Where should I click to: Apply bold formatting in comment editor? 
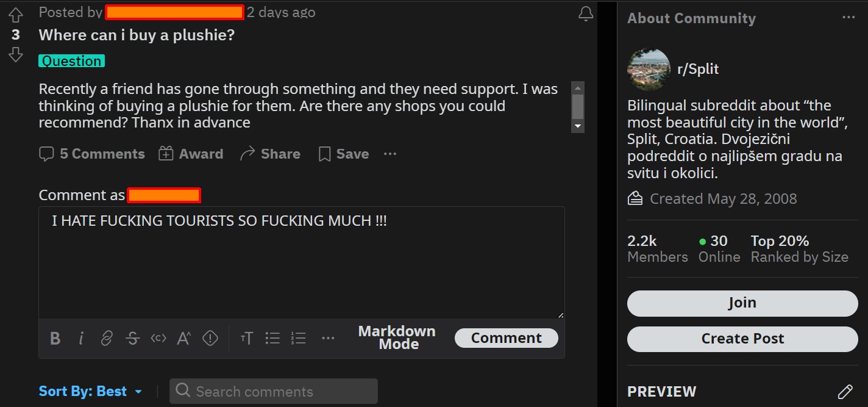55,338
